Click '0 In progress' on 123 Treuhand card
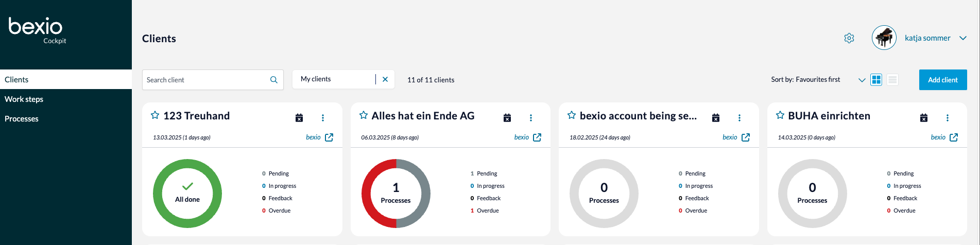980x245 pixels. click(x=279, y=186)
